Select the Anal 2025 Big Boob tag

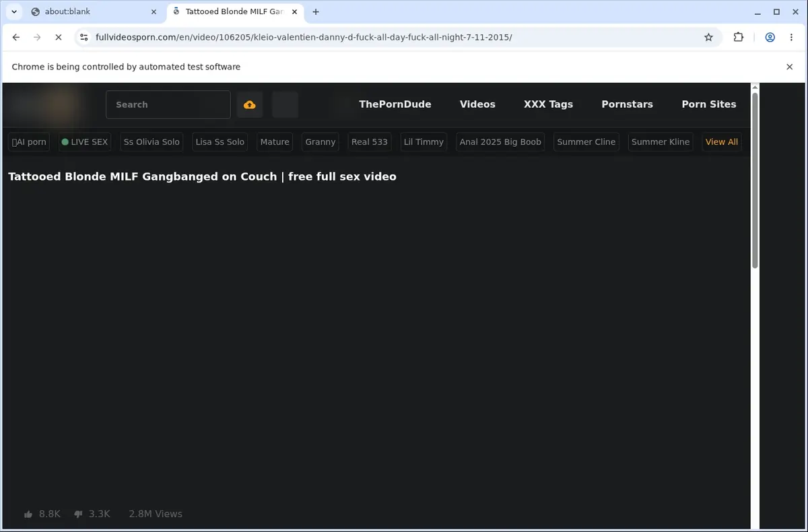pyautogui.click(x=500, y=142)
